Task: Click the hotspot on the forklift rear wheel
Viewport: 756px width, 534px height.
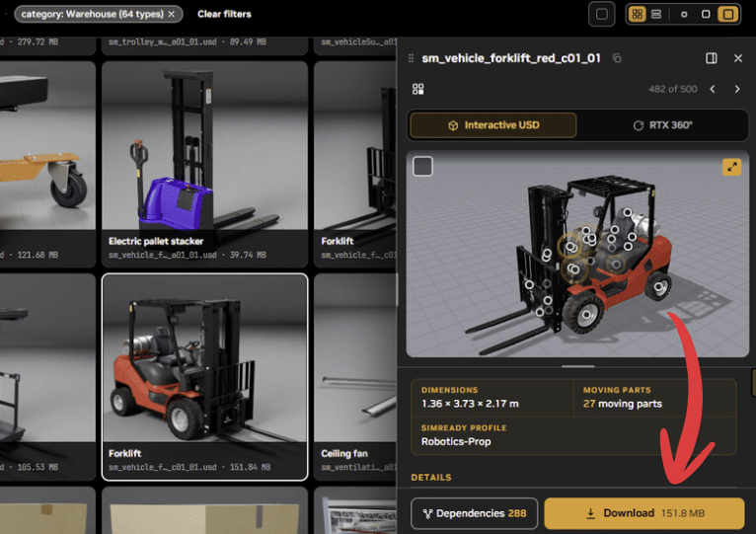Action: [x=659, y=287]
